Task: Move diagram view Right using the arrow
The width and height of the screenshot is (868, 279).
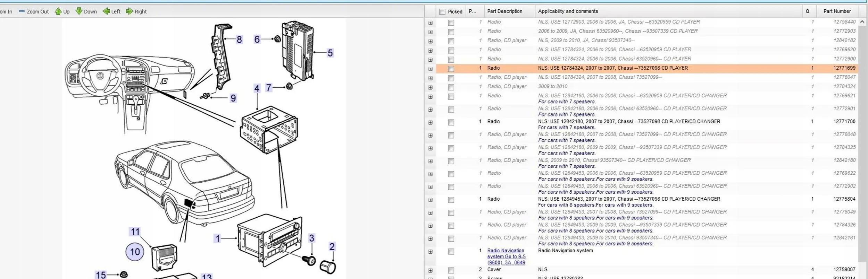Action: click(136, 11)
